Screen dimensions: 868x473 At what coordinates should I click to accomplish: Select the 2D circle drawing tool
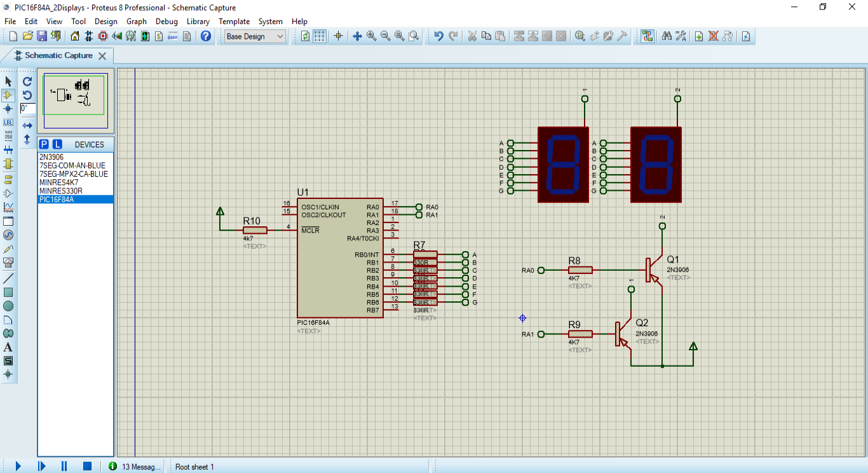8,306
